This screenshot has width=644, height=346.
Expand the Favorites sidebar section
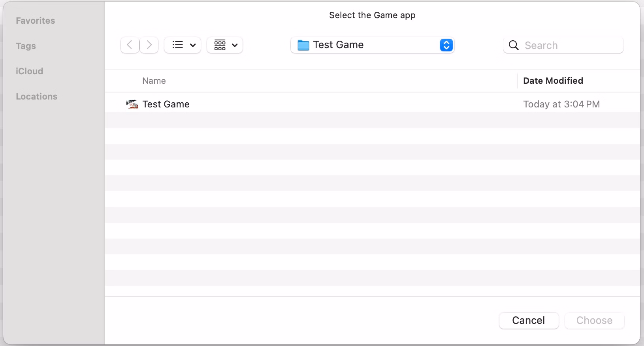coord(36,21)
